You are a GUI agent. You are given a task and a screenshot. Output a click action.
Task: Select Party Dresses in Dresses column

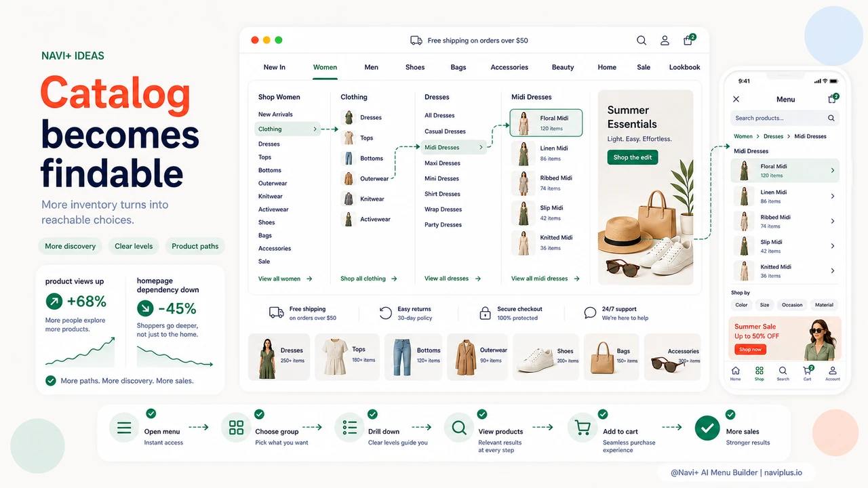tap(443, 224)
